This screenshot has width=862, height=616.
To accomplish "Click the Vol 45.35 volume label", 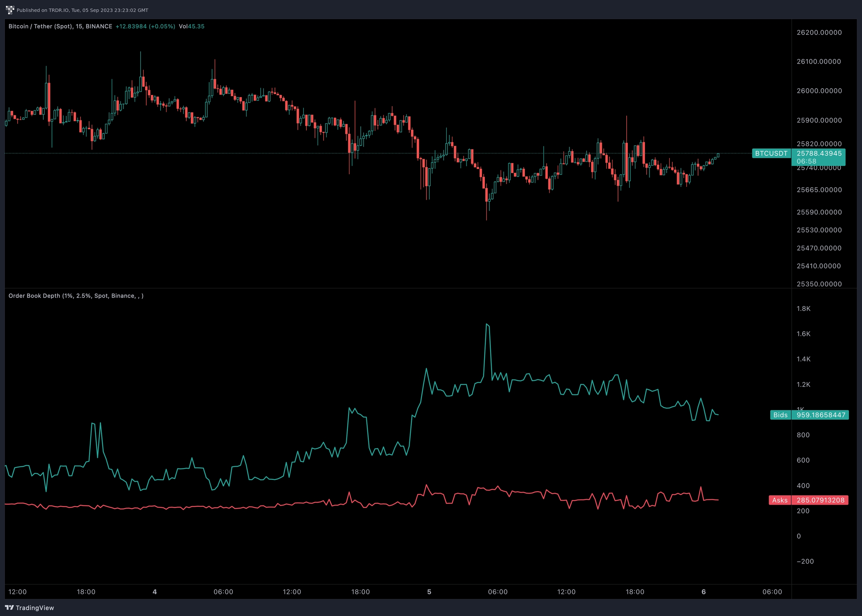I will point(191,26).
